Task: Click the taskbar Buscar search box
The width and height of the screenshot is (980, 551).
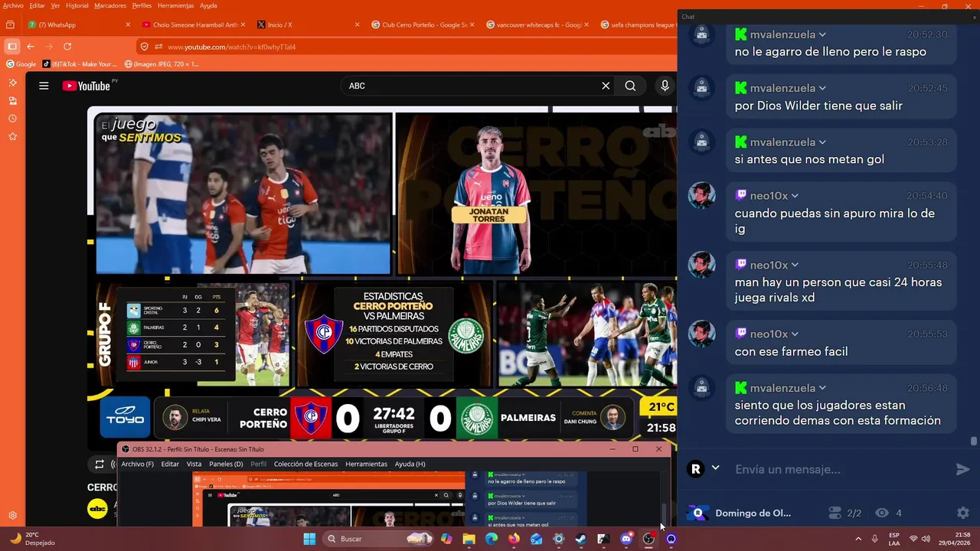Action: click(379, 539)
